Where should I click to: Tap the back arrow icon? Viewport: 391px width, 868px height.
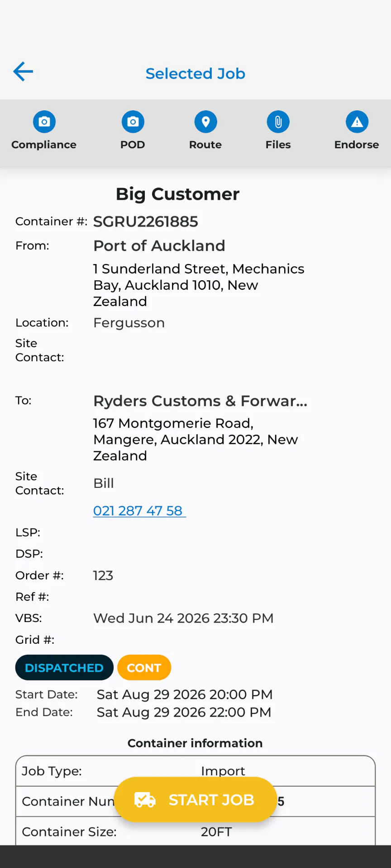[x=23, y=71]
